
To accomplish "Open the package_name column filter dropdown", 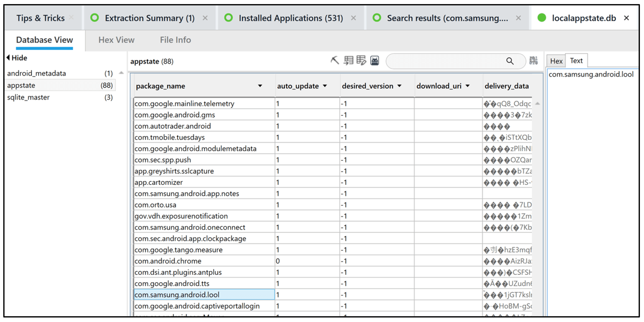I will 260,86.
